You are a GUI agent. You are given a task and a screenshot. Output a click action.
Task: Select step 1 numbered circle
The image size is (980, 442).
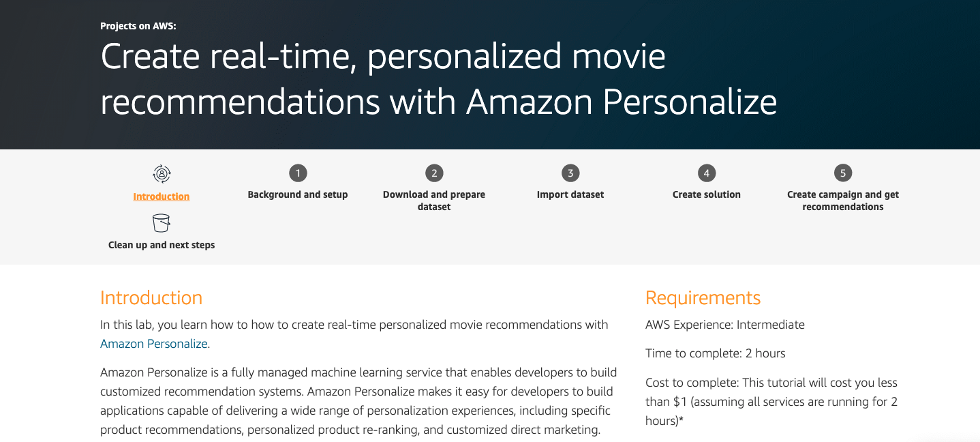click(x=298, y=173)
